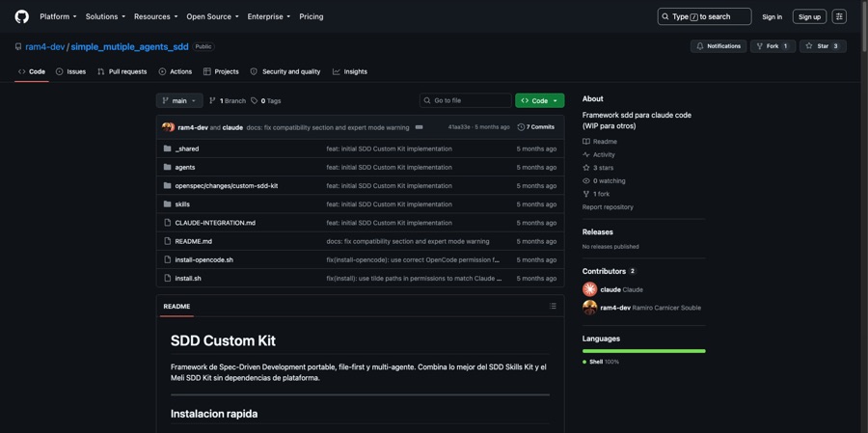
Task: View the 0 Tags link
Action: click(x=266, y=100)
